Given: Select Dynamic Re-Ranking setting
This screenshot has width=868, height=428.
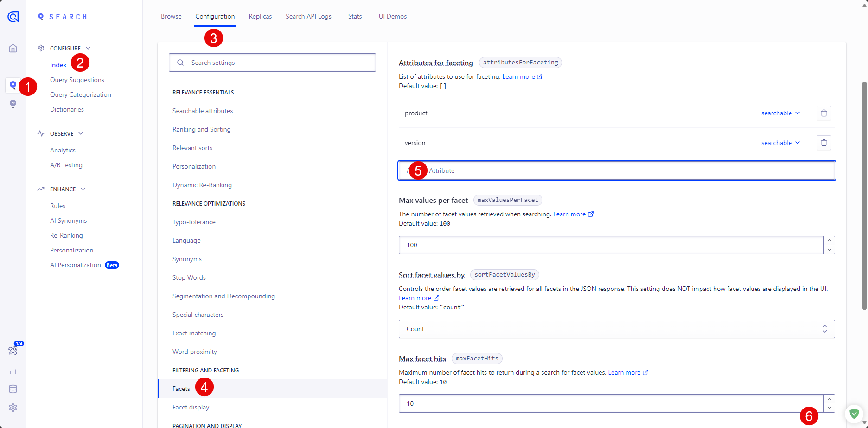Looking at the screenshot, I should [x=202, y=185].
